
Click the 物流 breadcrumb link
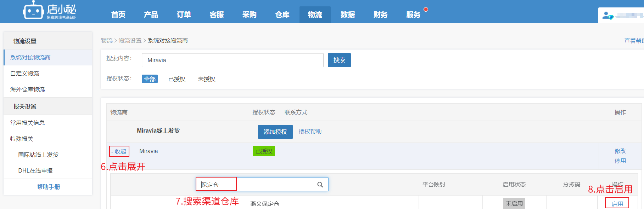(107, 41)
